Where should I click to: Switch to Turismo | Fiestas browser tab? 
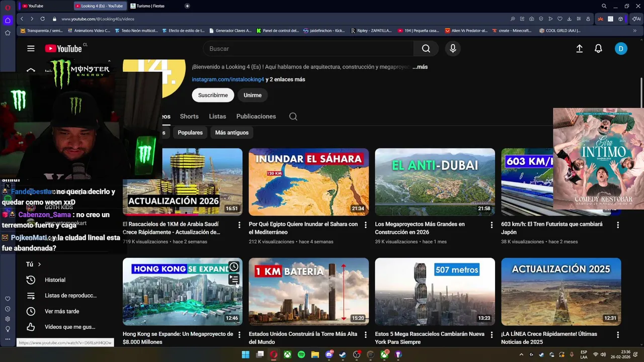click(x=154, y=6)
